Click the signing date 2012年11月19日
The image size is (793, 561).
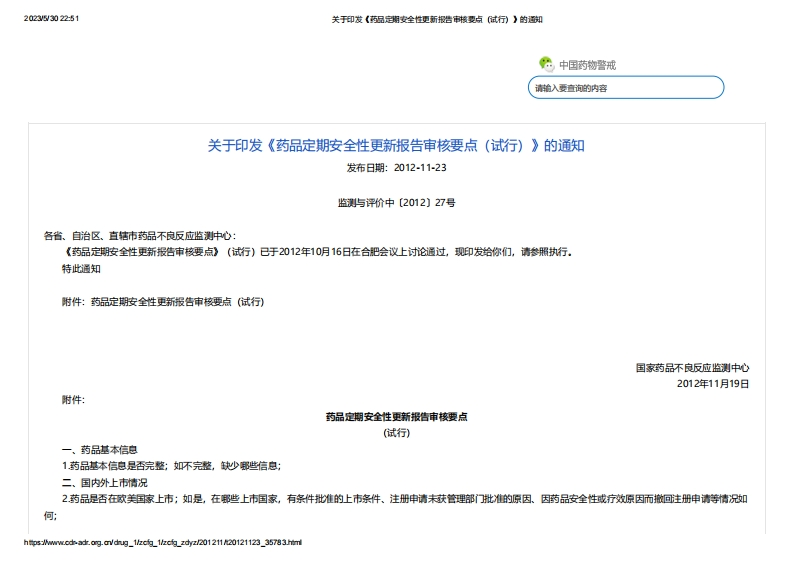coord(712,383)
